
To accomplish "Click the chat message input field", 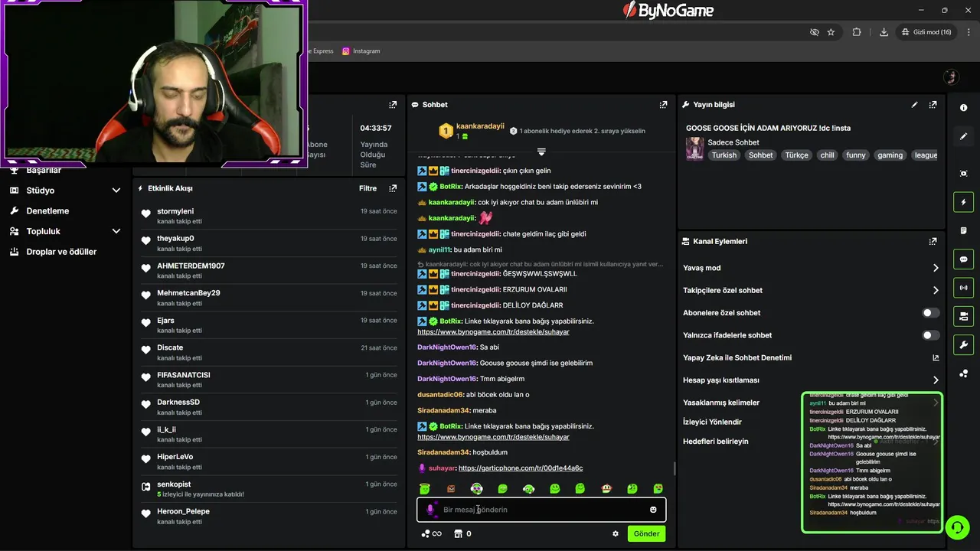I will (541, 510).
